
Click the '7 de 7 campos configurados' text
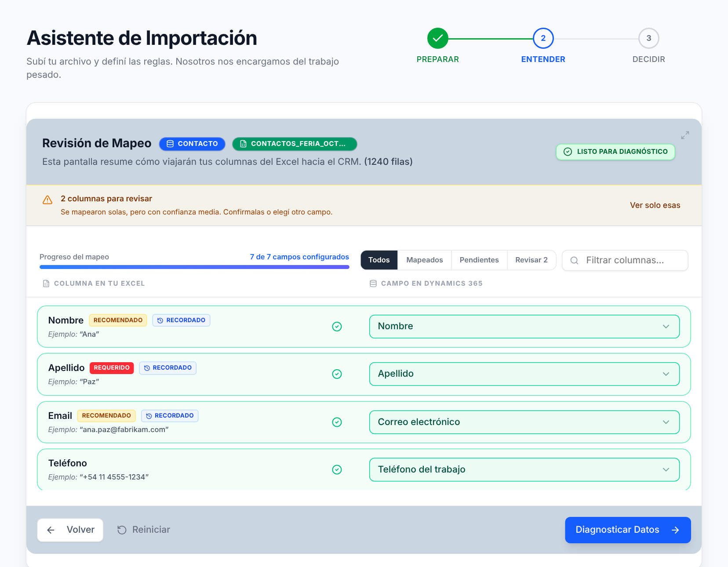(x=299, y=257)
